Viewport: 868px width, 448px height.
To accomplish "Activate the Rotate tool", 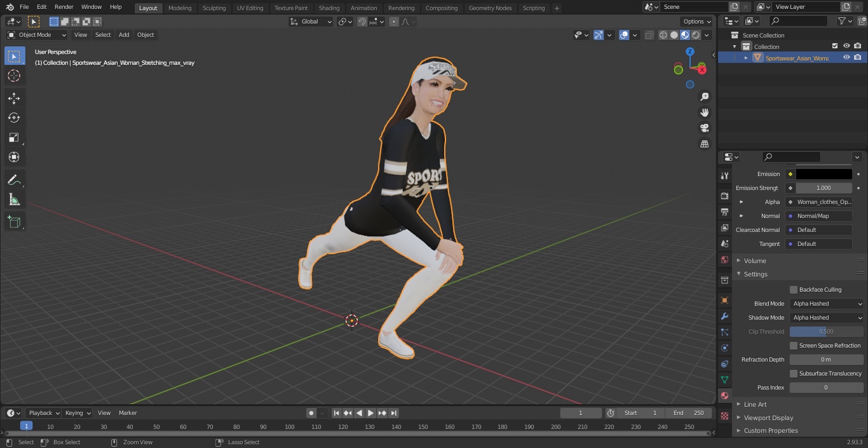I will pos(14,118).
